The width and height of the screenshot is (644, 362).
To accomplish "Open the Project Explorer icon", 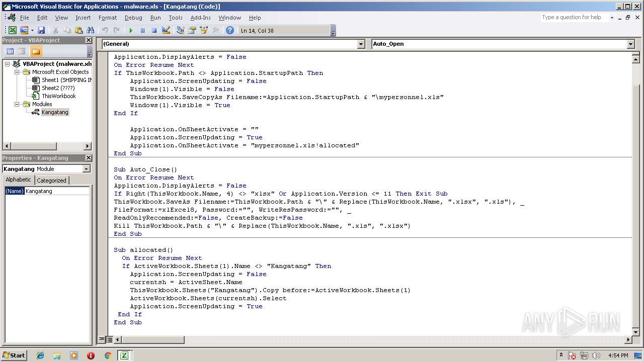I will tap(180, 30).
